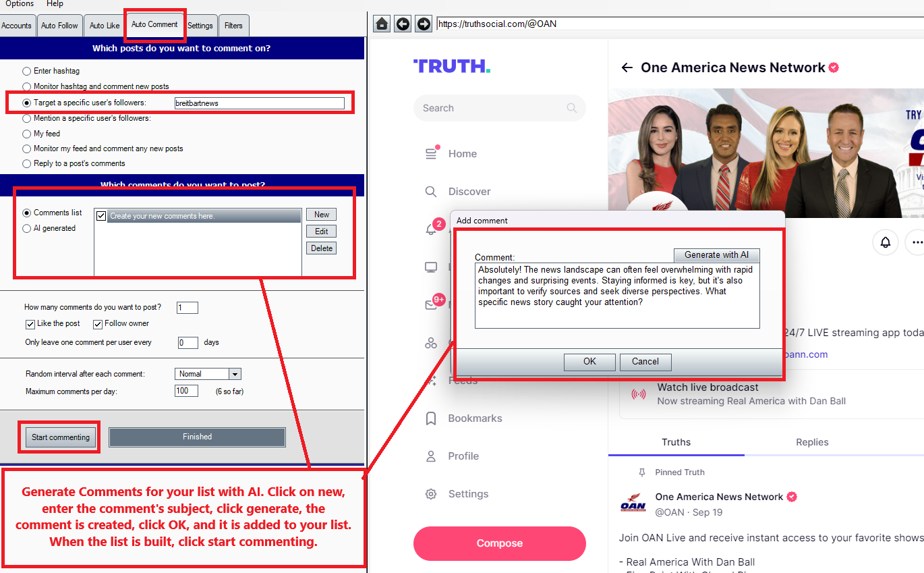This screenshot has height=573, width=924.
Task: Click the New comment button
Action: (322, 215)
